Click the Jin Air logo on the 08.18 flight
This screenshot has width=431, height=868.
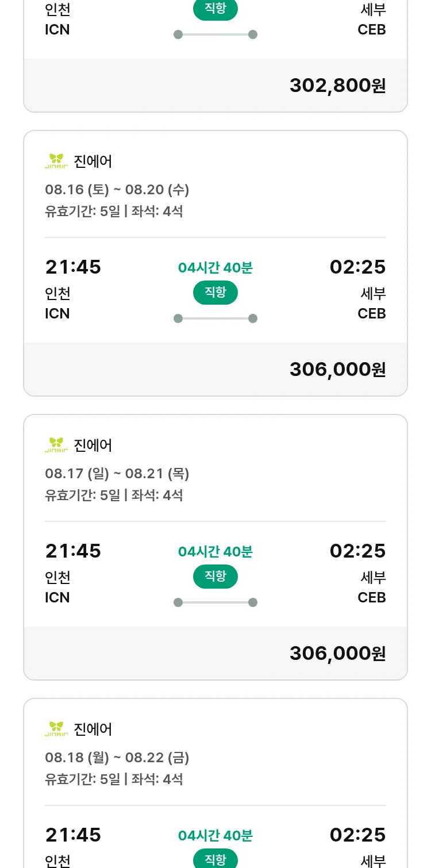[x=56, y=729]
